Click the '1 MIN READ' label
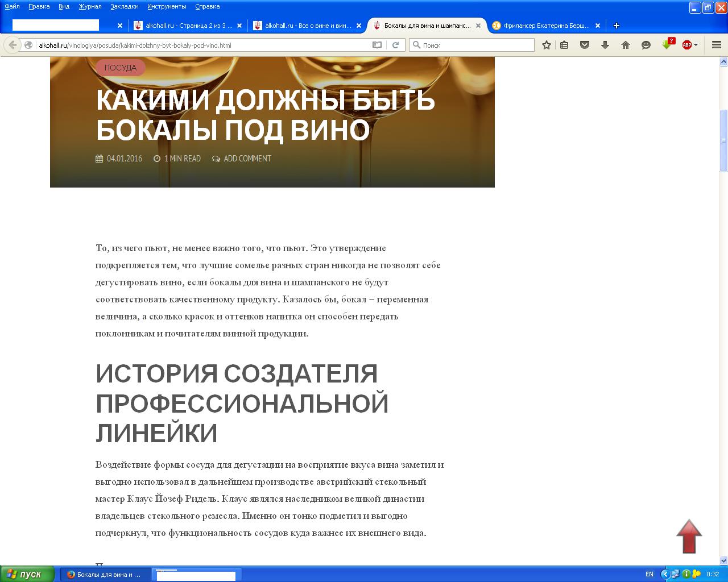Viewport: 728px width, 582px height. [x=183, y=159]
